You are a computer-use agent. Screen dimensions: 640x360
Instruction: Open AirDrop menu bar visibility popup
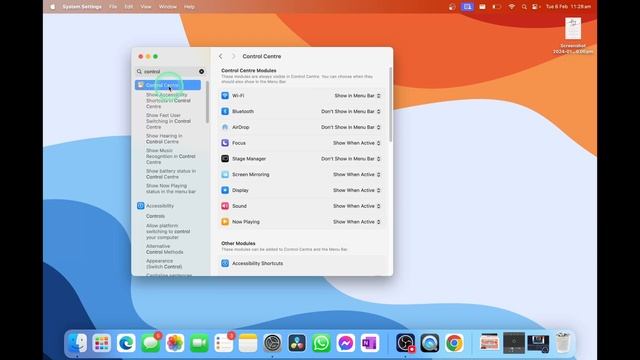(x=351, y=127)
